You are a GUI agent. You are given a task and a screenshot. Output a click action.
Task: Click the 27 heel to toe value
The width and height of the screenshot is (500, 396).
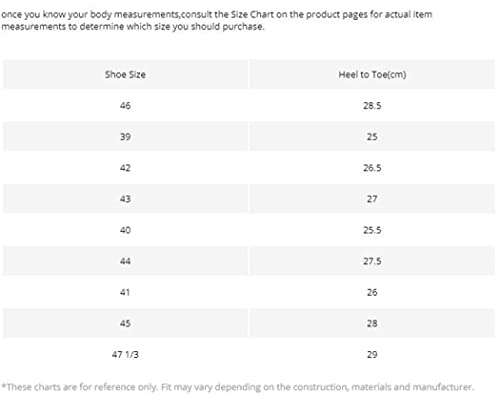pos(372,199)
